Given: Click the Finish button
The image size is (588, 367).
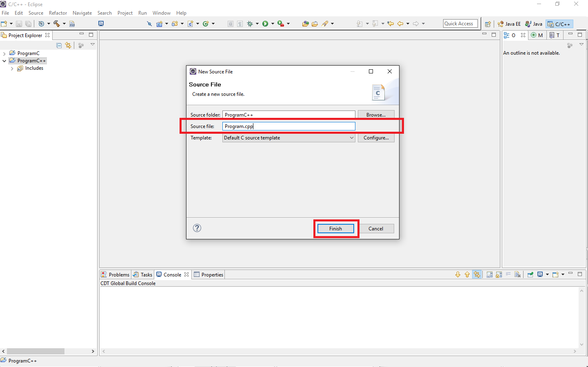Looking at the screenshot, I should coord(335,228).
